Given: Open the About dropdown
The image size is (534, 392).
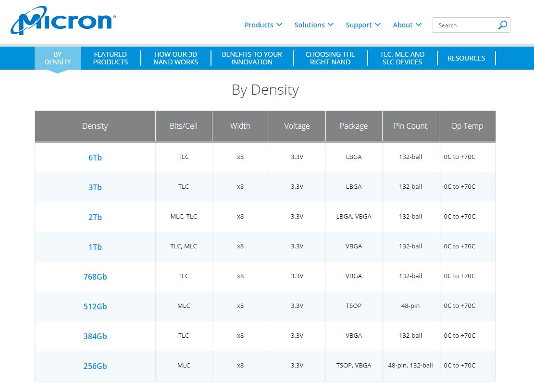Looking at the screenshot, I should [x=407, y=25].
